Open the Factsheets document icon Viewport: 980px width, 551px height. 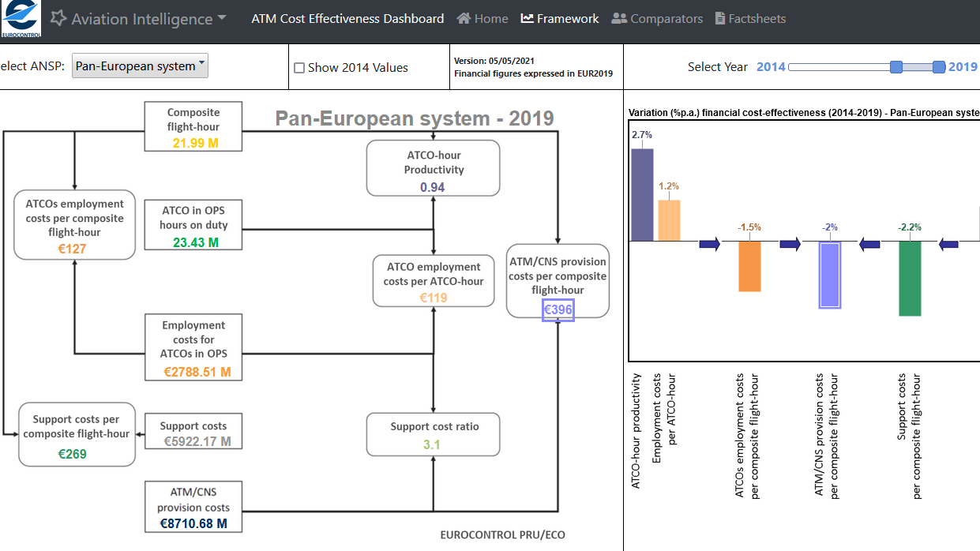point(722,17)
